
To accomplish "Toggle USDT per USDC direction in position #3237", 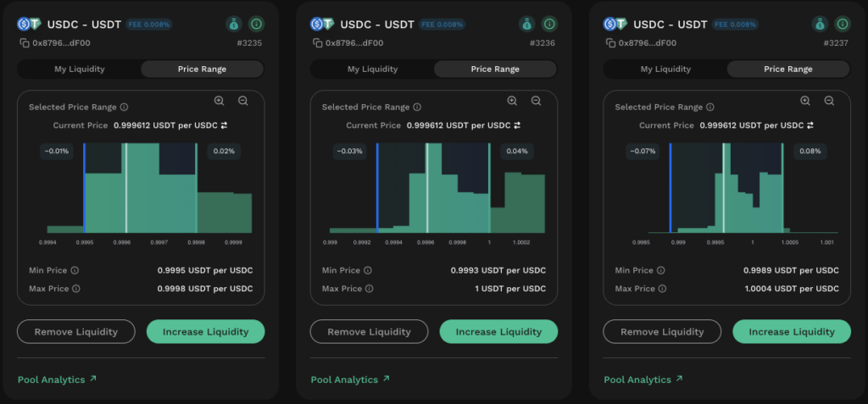I will (810, 125).
